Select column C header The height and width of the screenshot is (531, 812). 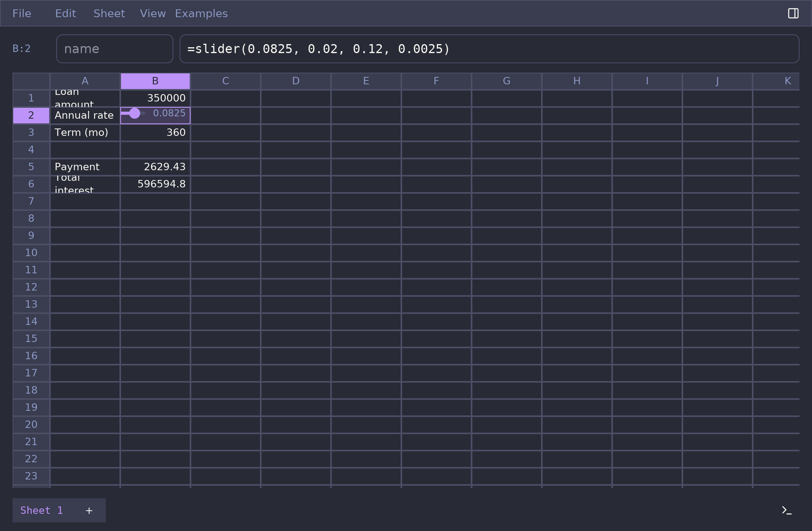coord(226,81)
